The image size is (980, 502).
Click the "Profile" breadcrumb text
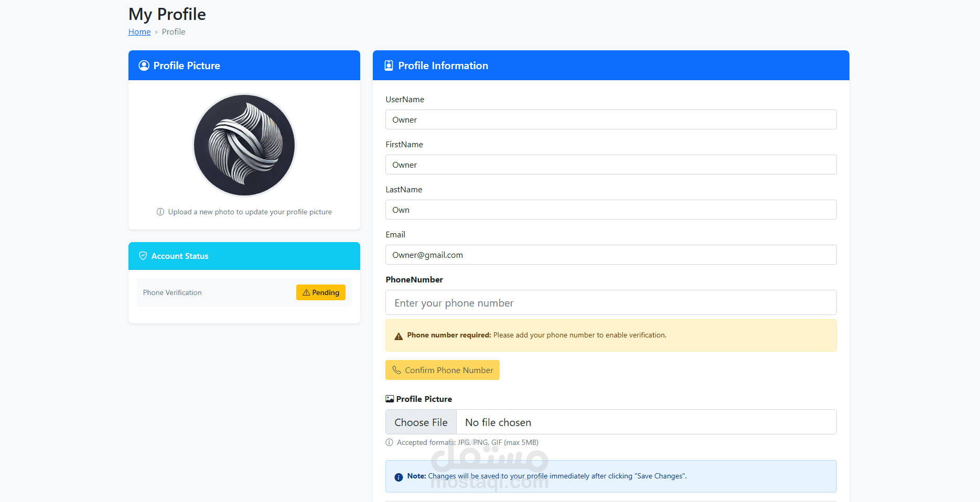174,32
